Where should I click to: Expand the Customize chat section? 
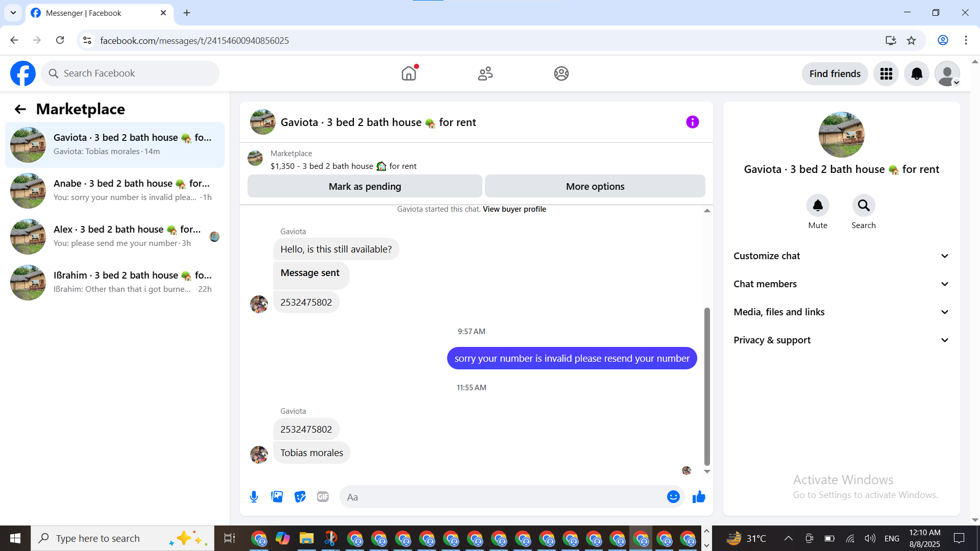(x=841, y=256)
